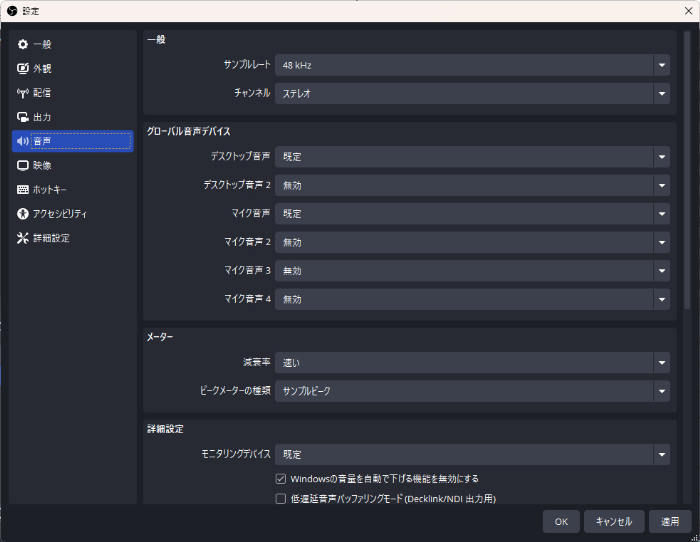Open the ピークメーターの種類 dropdown
The image size is (700, 542).
click(x=472, y=391)
